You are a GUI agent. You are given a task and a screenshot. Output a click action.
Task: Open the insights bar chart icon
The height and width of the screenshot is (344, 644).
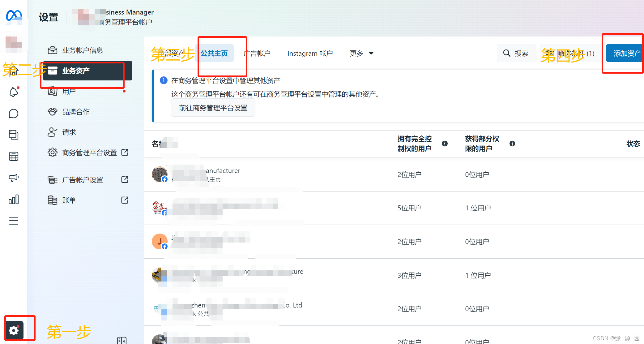click(14, 200)
